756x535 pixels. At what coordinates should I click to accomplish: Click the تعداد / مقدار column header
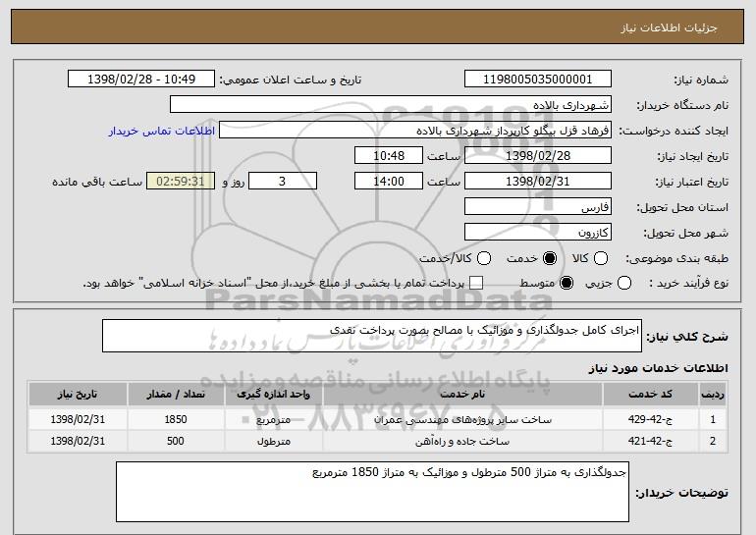click(176, 395)
